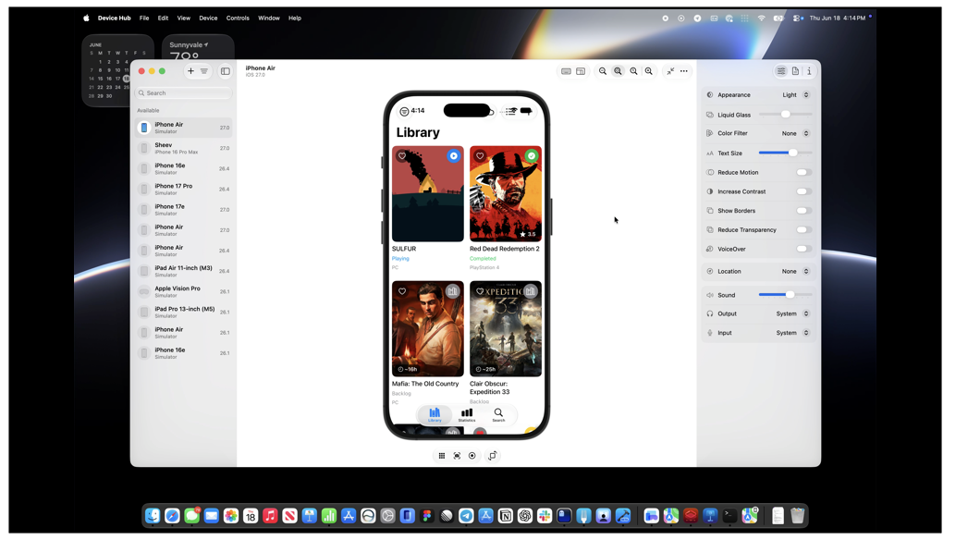Click the rotate device icon

(493, 456)
